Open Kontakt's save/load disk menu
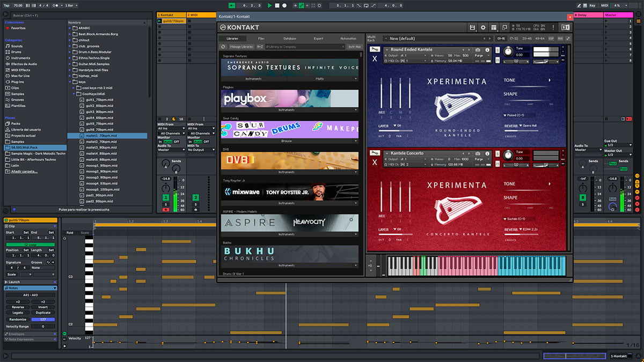The width and height of the screenshot is (644, 362). point(472,27)
